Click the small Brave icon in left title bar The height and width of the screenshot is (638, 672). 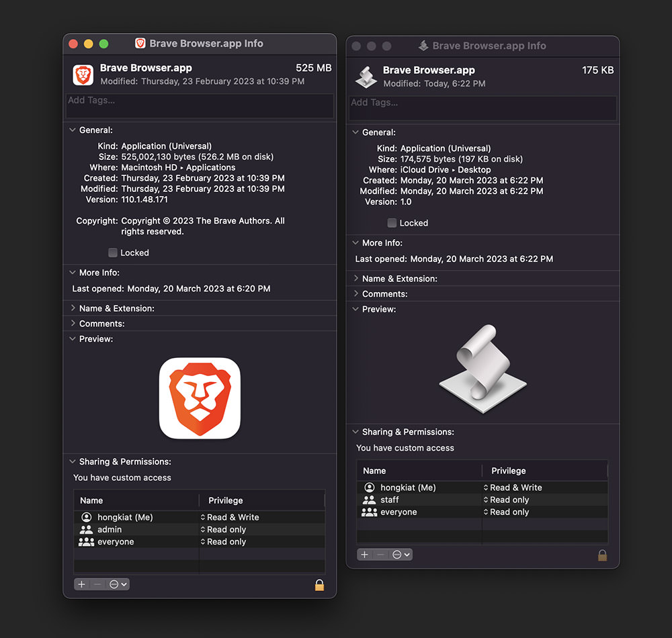pyautogui.click(x=140, y=43)
